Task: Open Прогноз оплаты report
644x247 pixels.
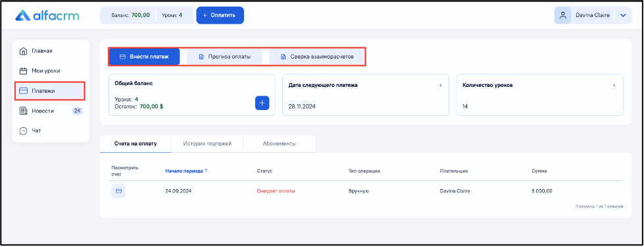Action: [x=225, y=57]
